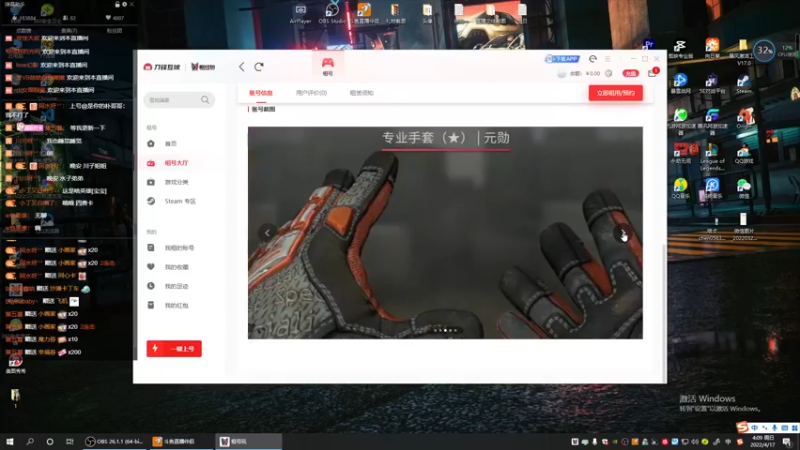Show the next image in the gallery

click(x=622, y=233)
